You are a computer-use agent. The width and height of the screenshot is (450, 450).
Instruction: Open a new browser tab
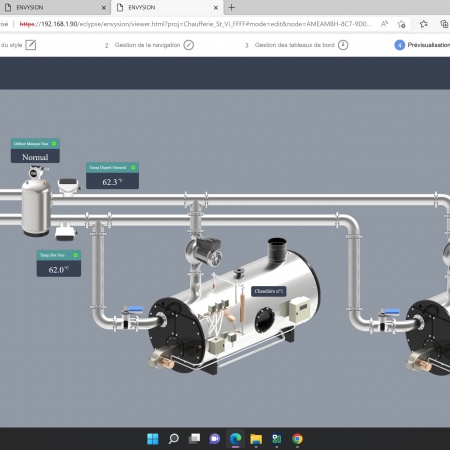232,7
